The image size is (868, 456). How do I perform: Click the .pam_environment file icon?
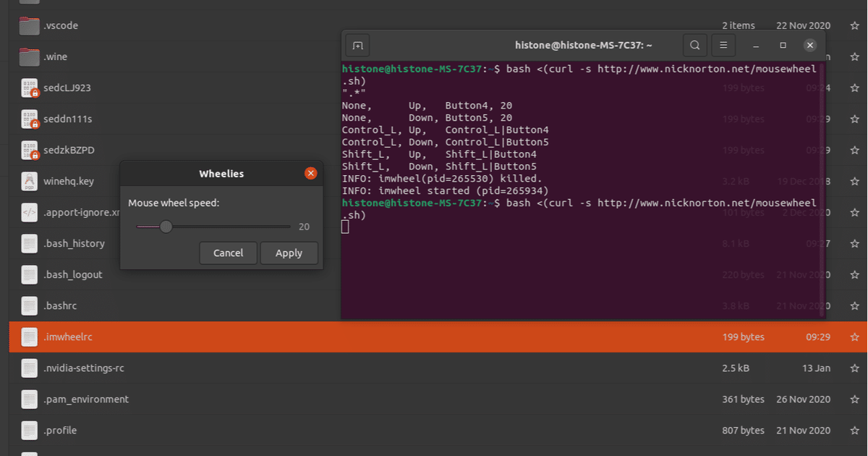coord(29,399)
